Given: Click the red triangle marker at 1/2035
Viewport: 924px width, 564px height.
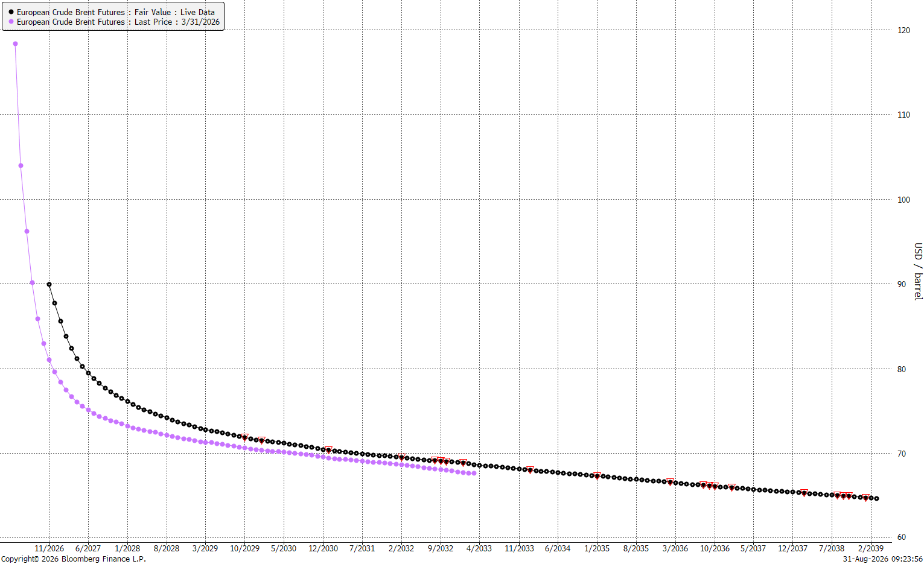Looking at the screenshot, I should (597, 476).
